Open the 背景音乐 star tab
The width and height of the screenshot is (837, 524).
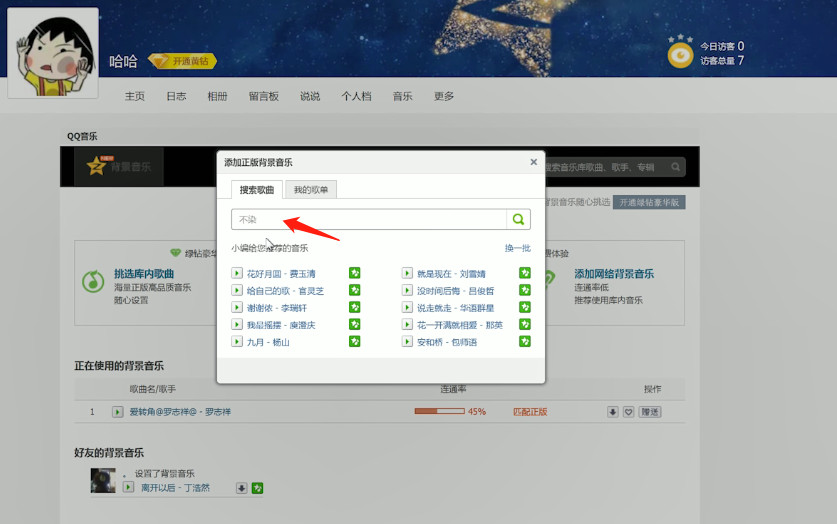(x=119, y=167)
